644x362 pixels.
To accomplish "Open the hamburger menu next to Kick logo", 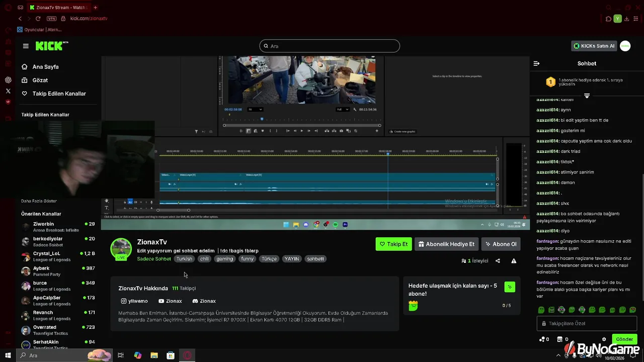I will [x=26, y=46].
